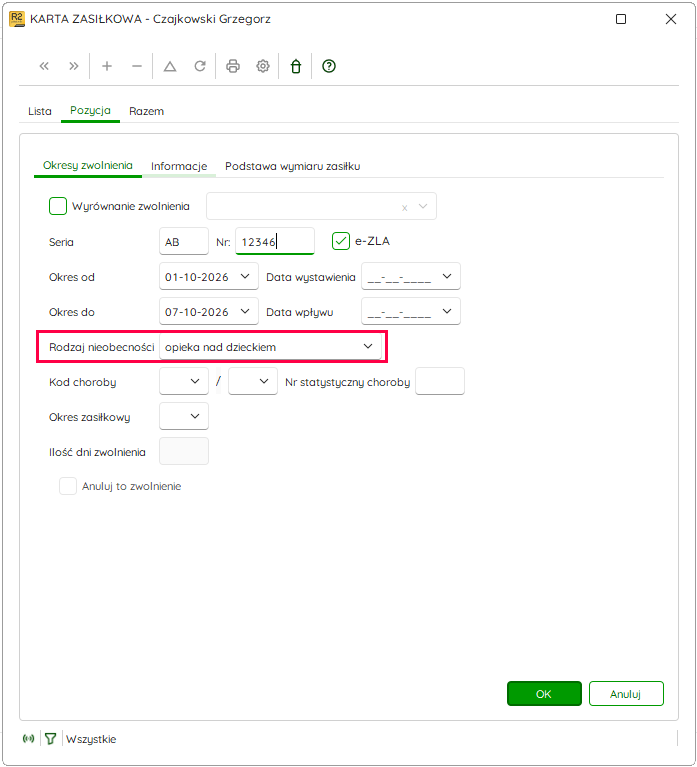
Task: Open settings via gear icon
Action: [x=263, y=66]
